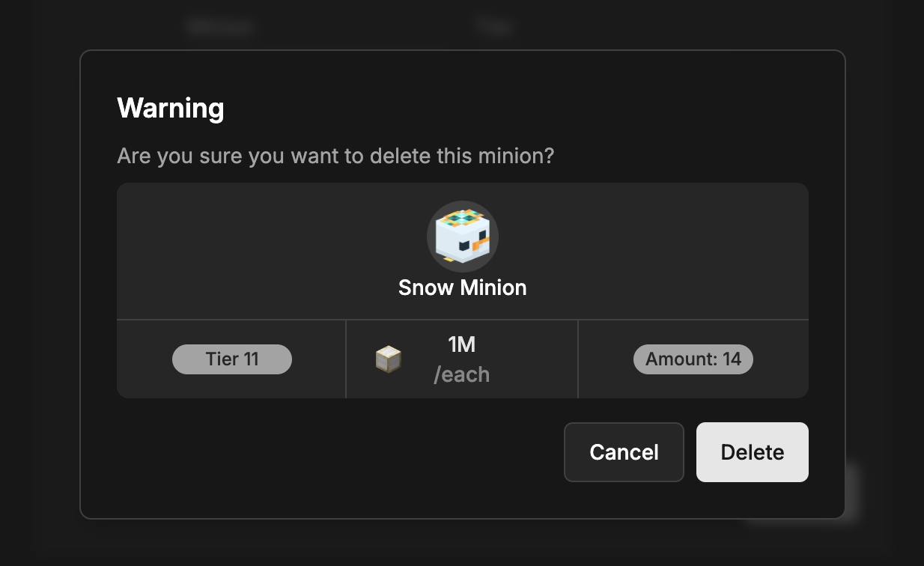Image resolution: width=924 pixels, height=566 pixels.
Task: Click the 1M price value
Action: [461, 344]
